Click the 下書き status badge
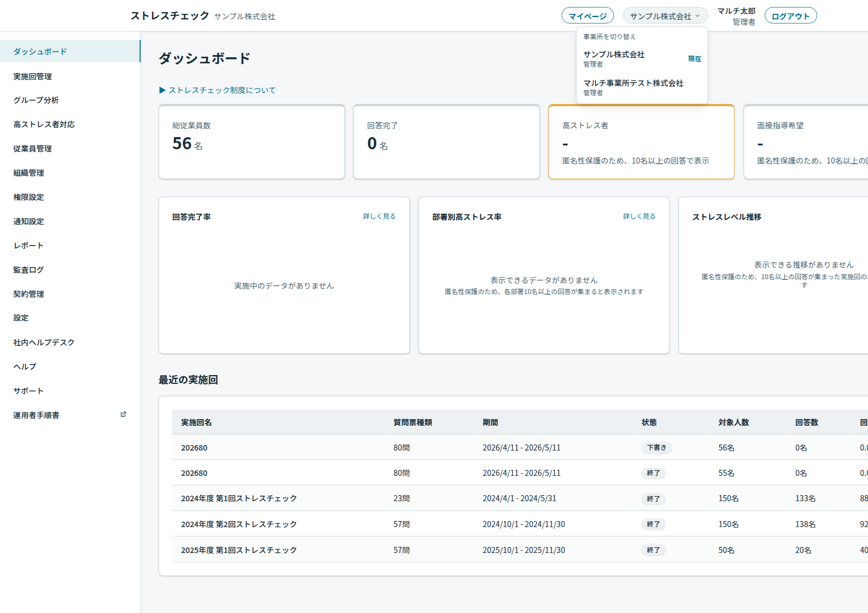868x613 pixels. pyautogui.click(x=657, y=448)
